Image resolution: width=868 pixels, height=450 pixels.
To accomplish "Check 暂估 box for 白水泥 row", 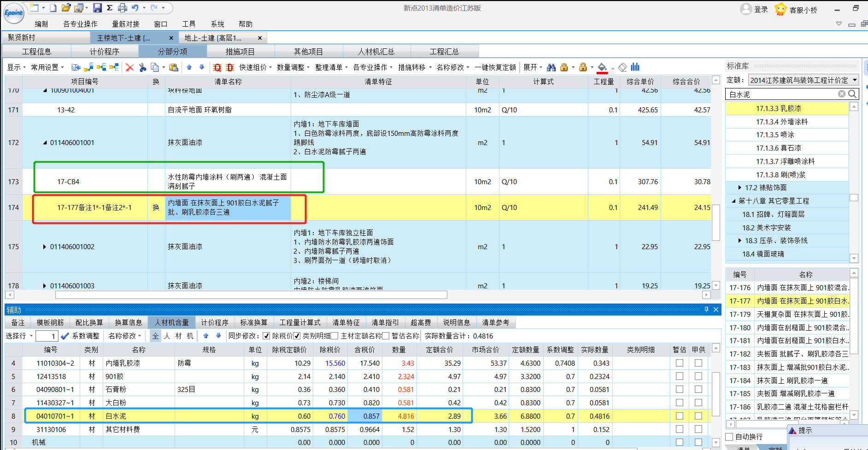I will [x=680, y=416].
